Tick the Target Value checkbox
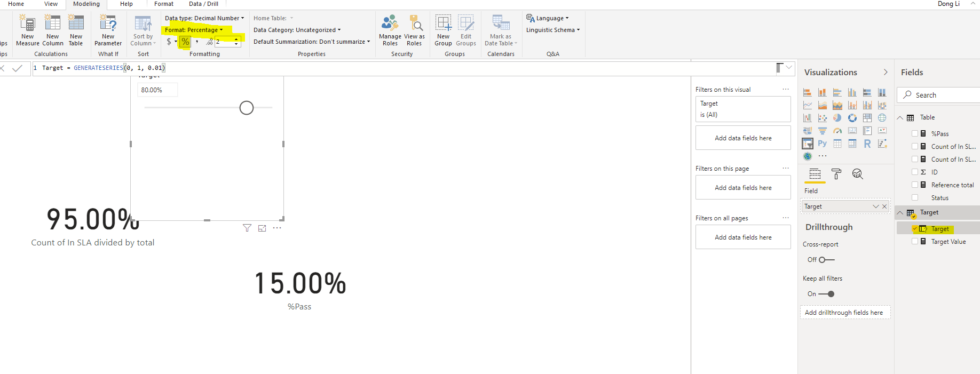Image resolution: width=980 pixels, height=374 pixels. 915,241
